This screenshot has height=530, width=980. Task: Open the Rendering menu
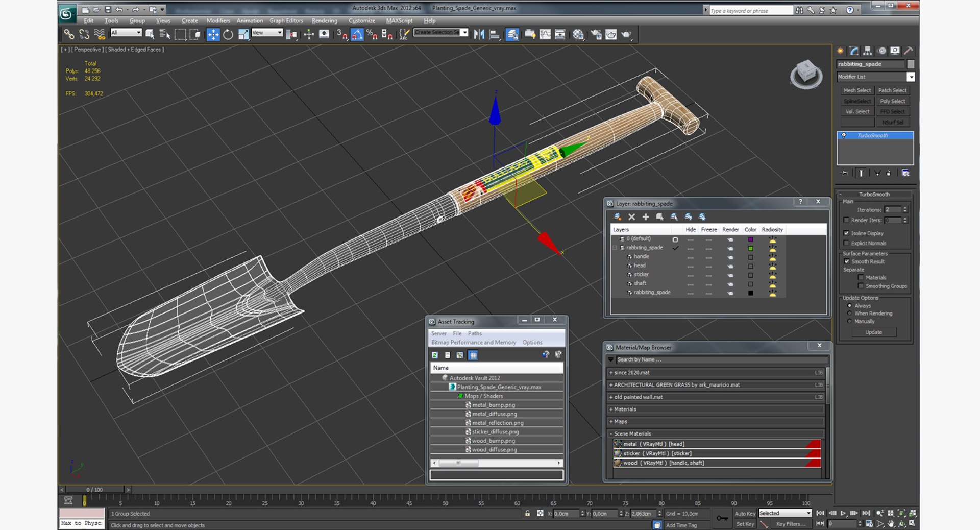coord(325,20)
